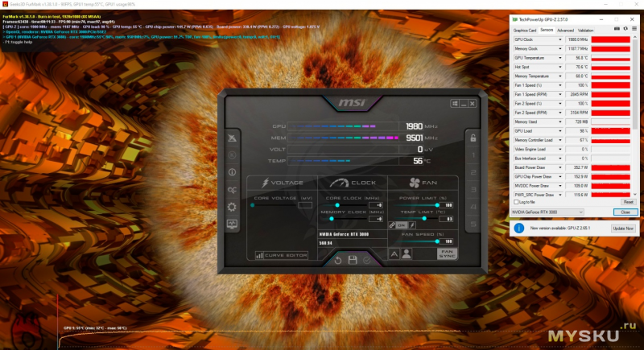This screenshot has width=644, height=350.
Task: Adjust the Core Voltage slider handle
Action: coord(252,205)
